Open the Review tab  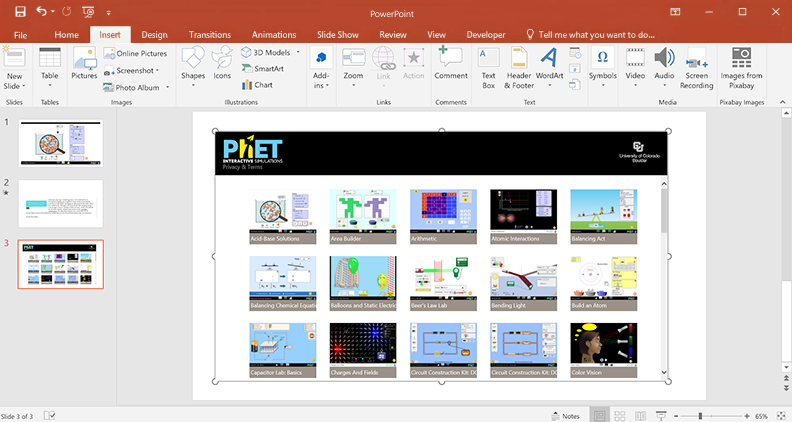[x=392, y=35]
